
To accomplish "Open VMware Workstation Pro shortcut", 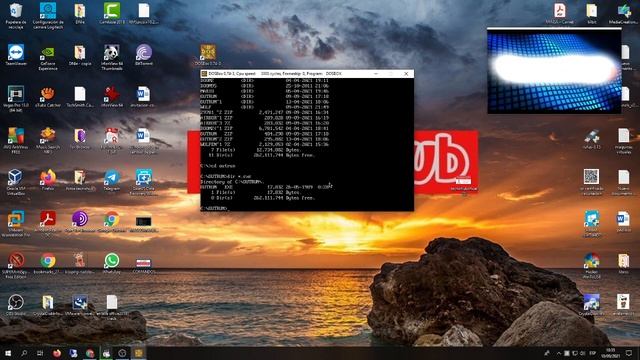I will click(16, 219).
